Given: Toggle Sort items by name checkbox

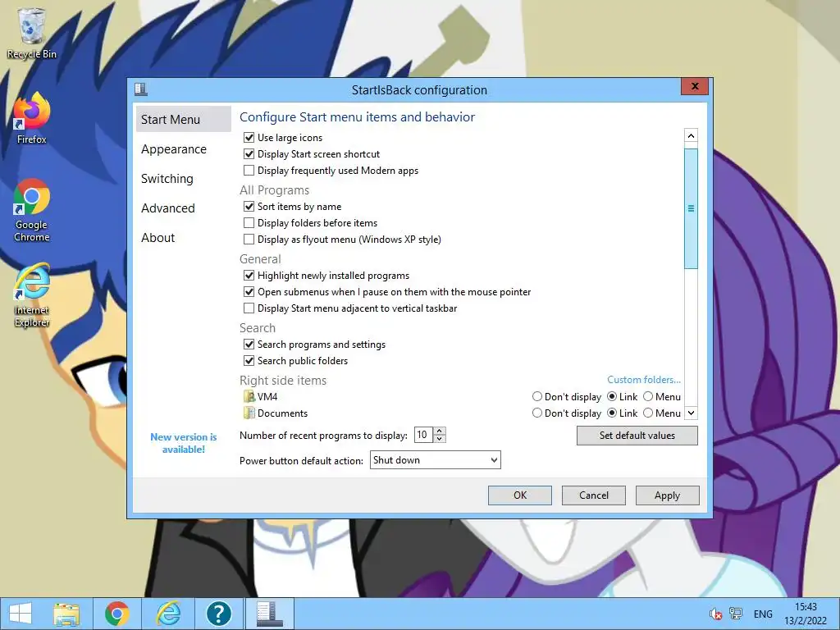Looking at the screenshot, I should (249, 206).
